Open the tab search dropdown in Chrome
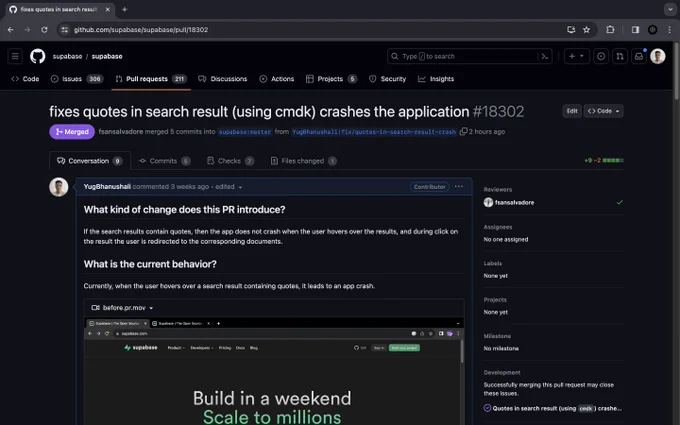 click(x=670, y=9)
